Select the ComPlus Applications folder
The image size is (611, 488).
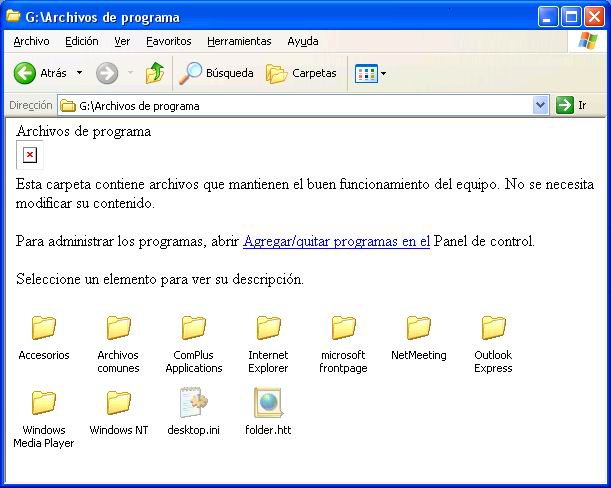click(194, 344)
